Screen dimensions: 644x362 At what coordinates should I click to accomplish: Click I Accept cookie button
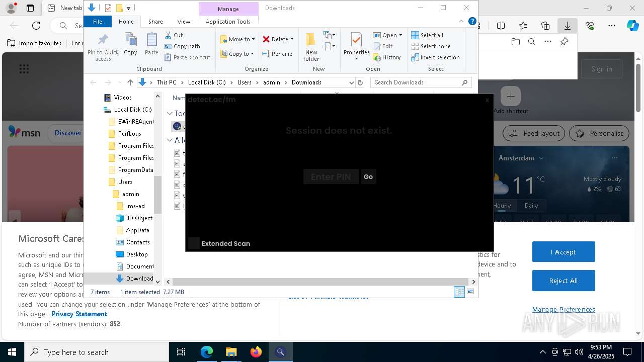coord(563,252)
